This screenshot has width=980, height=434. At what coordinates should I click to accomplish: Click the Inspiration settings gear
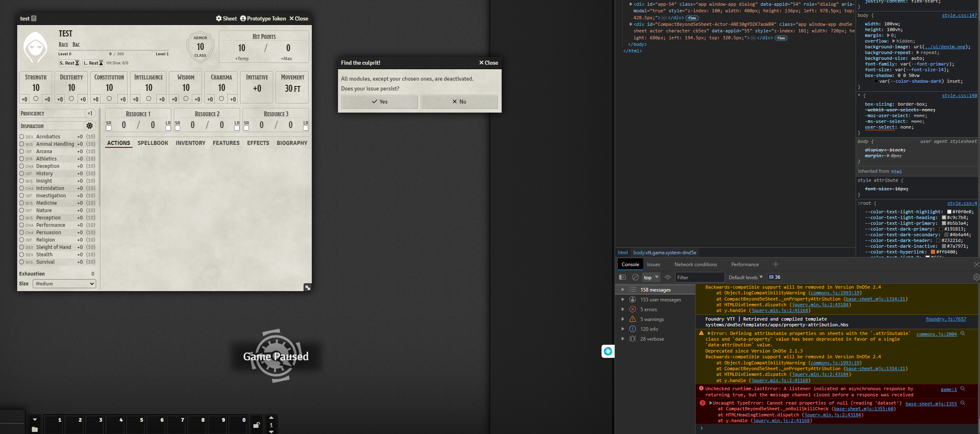click(89, 126)
